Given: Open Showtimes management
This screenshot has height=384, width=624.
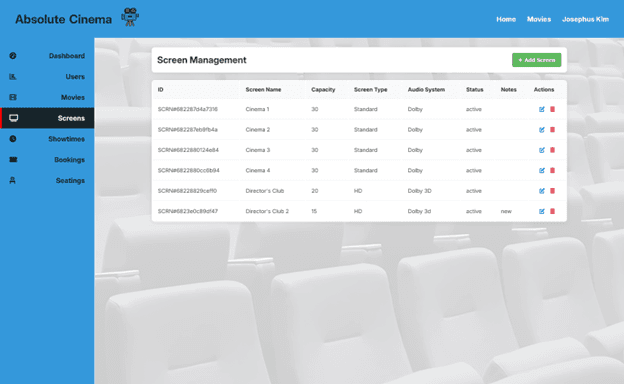Looking at the screenshot, I should (x=47, y=139).
